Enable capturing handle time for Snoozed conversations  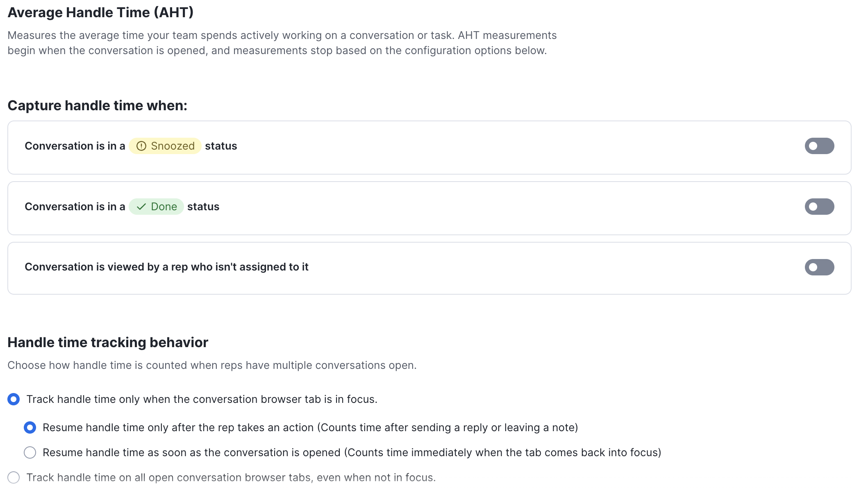[x=819, y=146]
